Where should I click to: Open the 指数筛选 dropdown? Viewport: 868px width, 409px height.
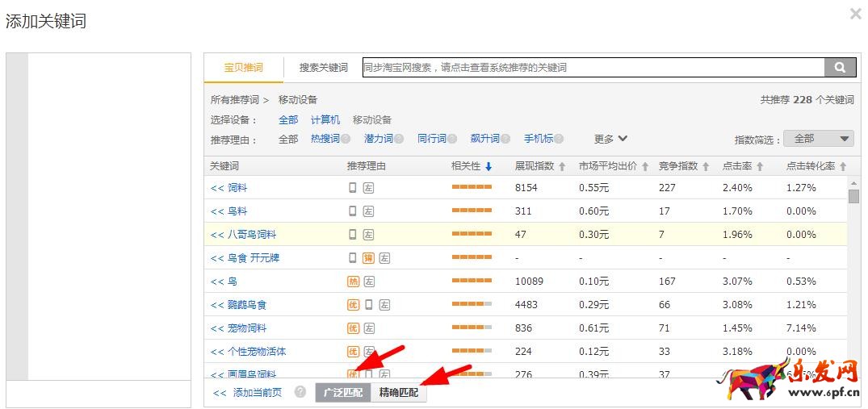coord(819,139)
